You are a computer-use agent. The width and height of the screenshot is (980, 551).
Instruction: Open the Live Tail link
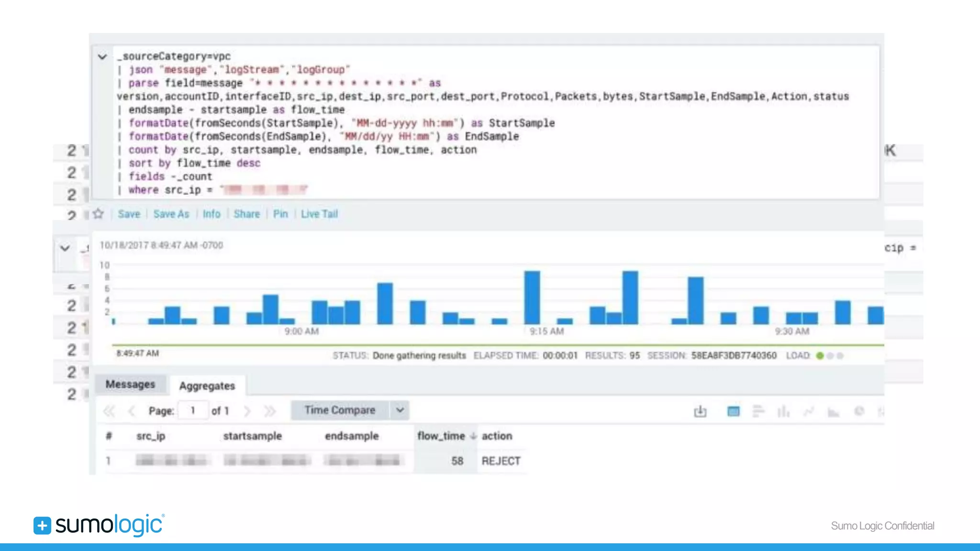(x=319, y=214)
